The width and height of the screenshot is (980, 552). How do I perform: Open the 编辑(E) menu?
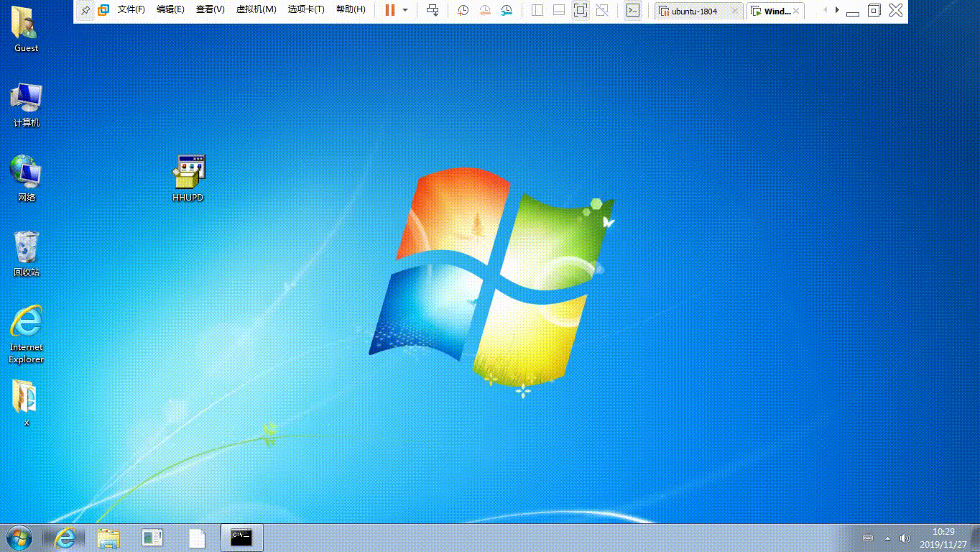(170, 10)
